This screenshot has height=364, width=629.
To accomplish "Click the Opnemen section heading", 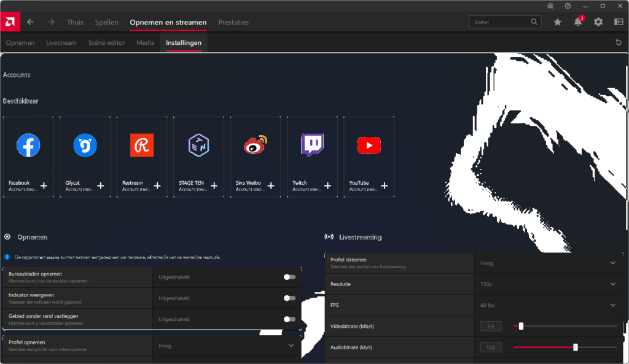I will click(x=32, y=237).
